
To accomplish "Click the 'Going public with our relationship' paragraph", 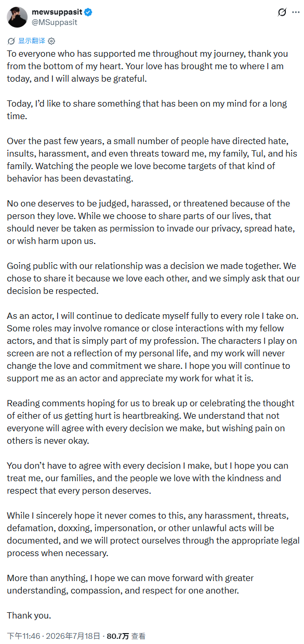I will [x=153, y=278].
